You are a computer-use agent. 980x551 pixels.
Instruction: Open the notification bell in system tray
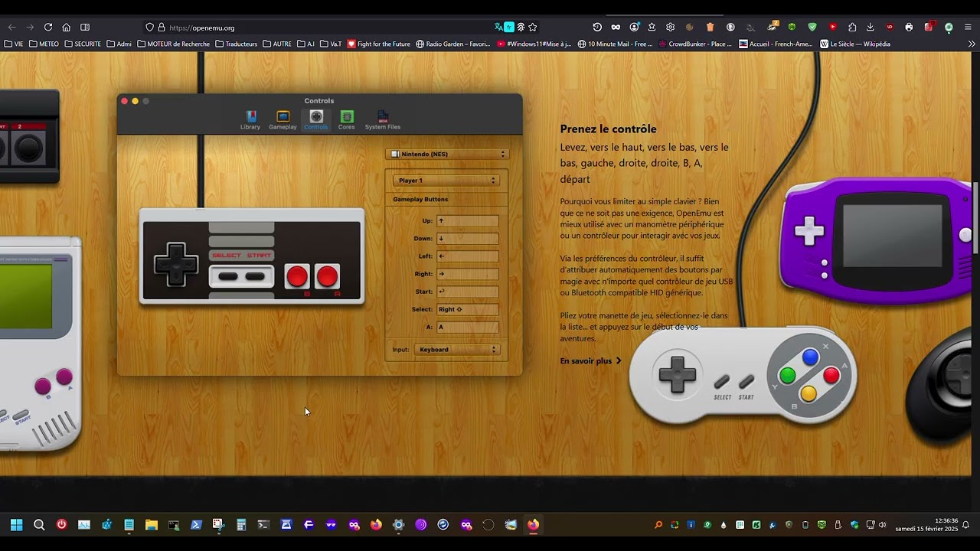point(966,525)
